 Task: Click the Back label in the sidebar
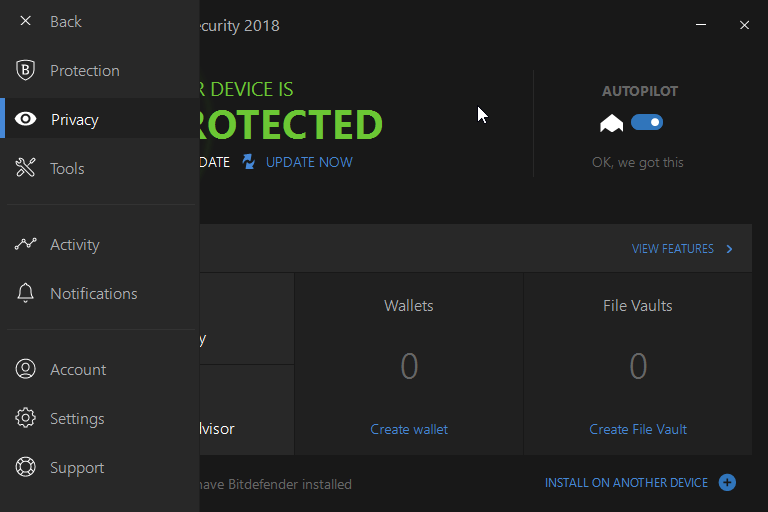point(66,22)
